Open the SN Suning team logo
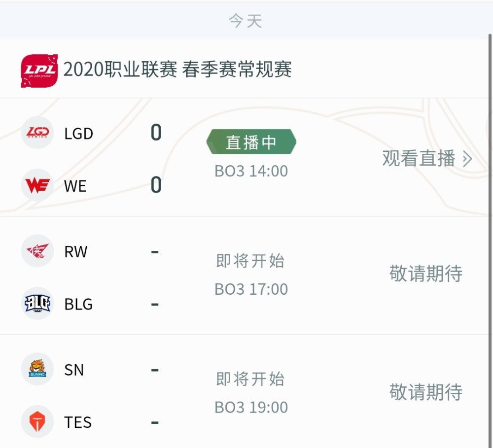Image resolution: width=493 pixels, height=448 pixels. [x=37, y=369]
